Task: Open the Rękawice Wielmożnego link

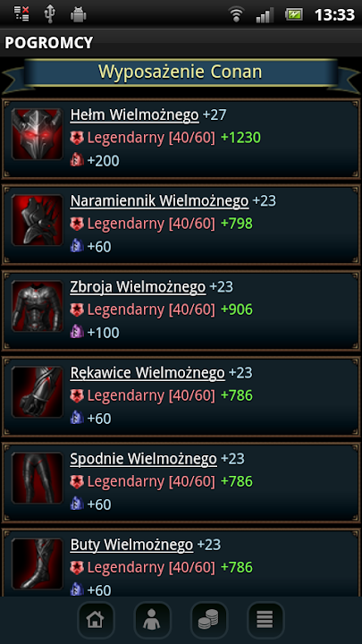Action: point(147,373)
